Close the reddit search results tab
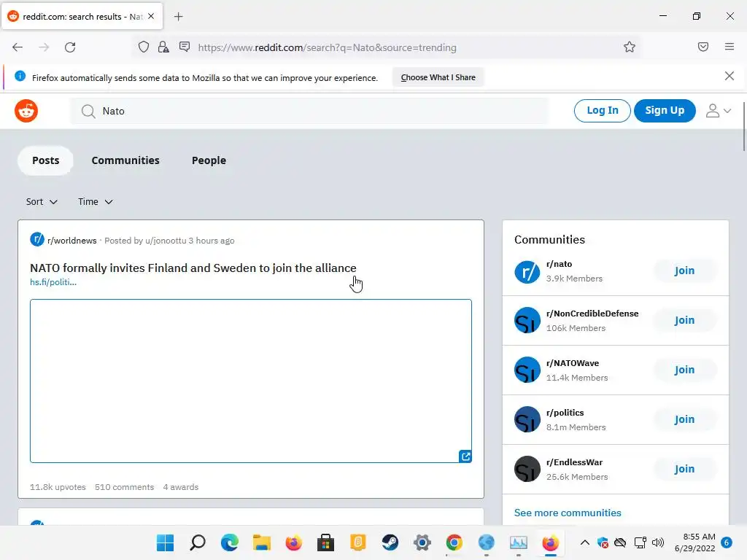747x560 pixels. point(151,16)
